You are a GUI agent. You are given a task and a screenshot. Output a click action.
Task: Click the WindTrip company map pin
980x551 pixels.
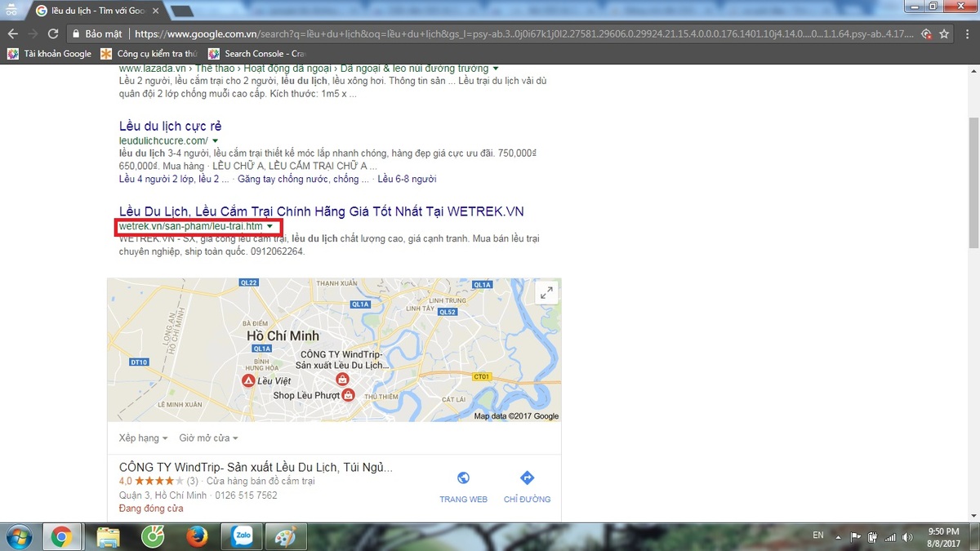(x=342, y=380)
